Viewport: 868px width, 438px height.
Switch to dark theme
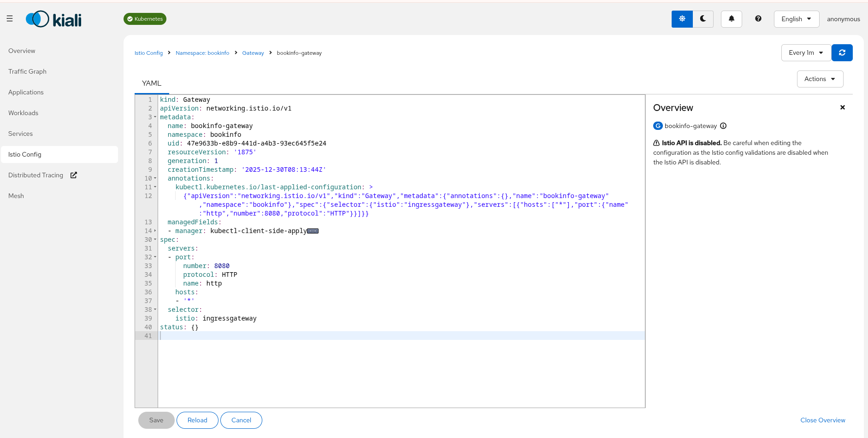703,19
